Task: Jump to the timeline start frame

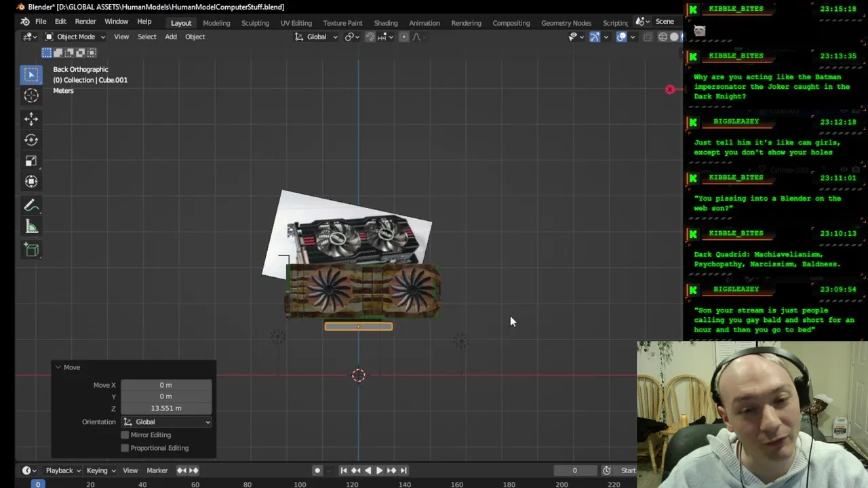Action: pos(344,470)
